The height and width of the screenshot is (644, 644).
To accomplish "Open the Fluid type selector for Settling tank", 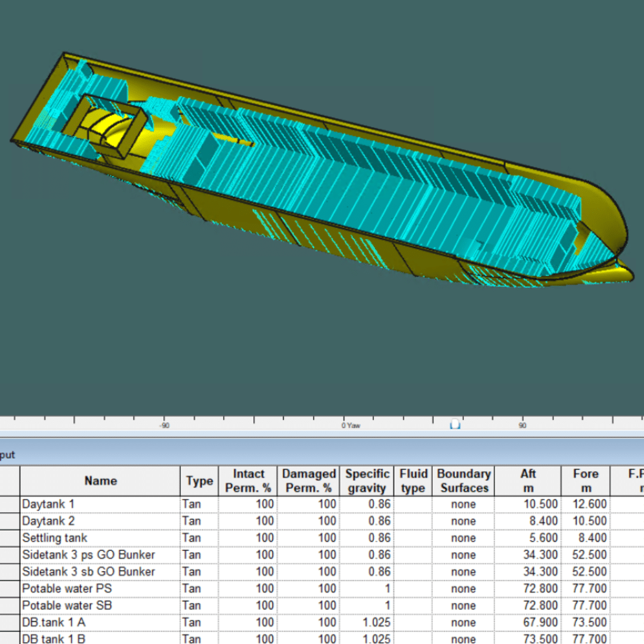I will [413, 538].
